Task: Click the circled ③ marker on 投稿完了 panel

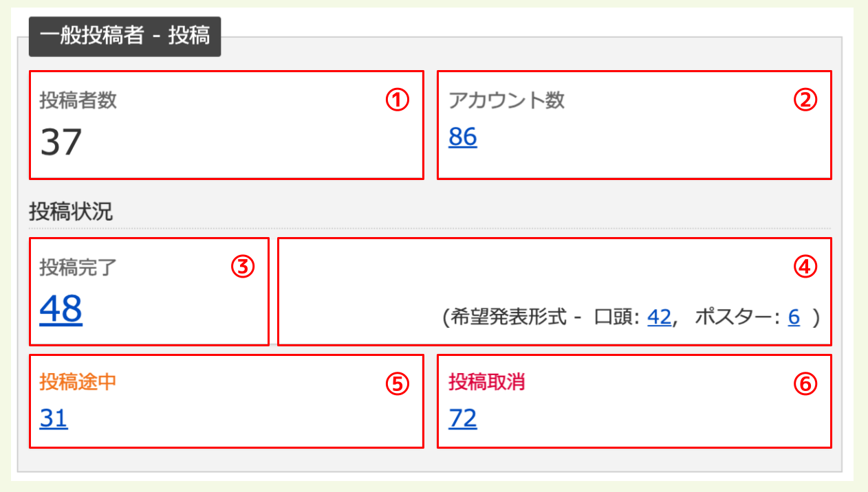Action: coord(242,267)
